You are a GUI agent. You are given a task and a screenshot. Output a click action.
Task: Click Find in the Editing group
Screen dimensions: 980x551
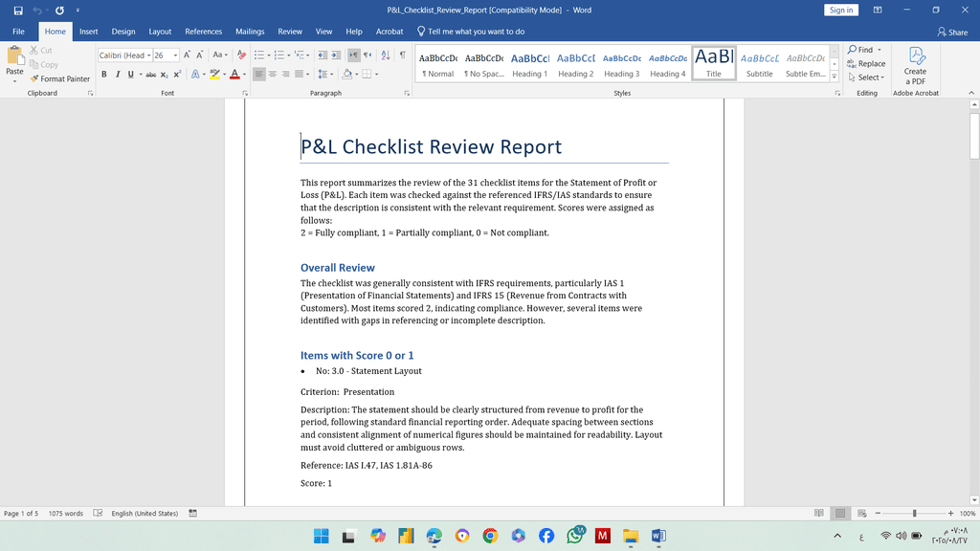[x=860, y=50]
